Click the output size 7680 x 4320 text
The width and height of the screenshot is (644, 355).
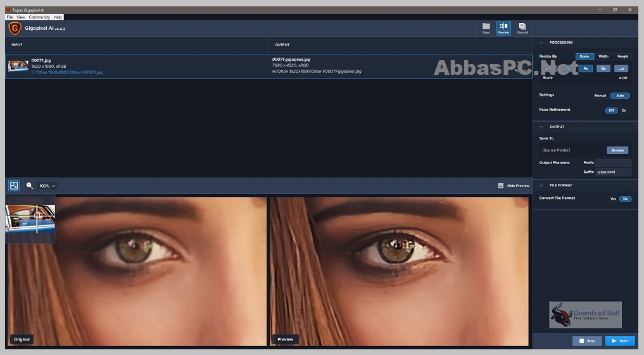tap(291, 65)
